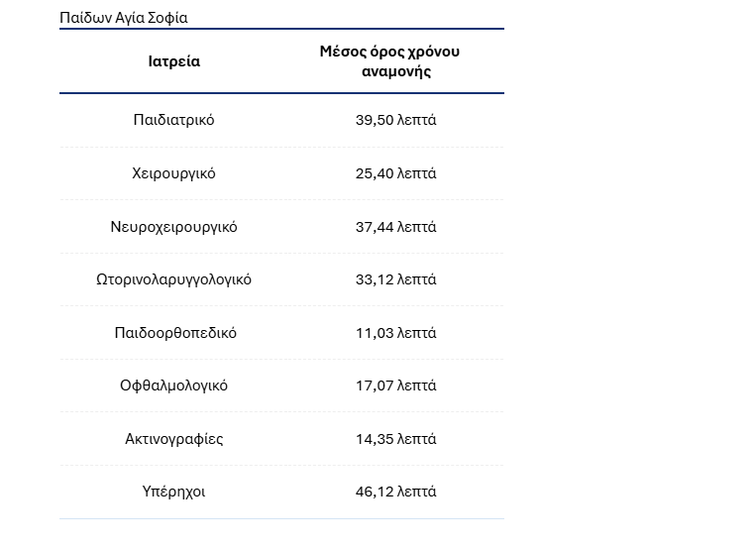756x550 pixels.
Task: Select the Νευροχειρουργικό clinic cell
Action: [x=173, y=227]
